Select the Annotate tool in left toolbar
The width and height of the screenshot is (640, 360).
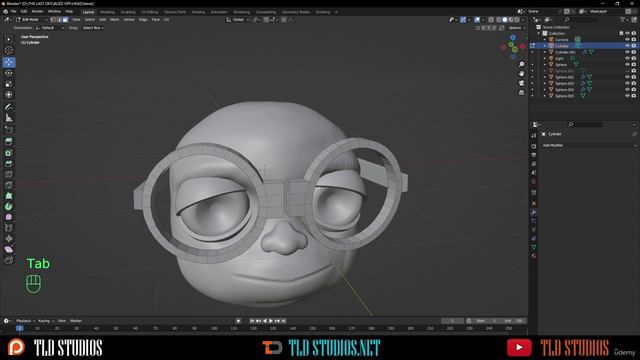pyautogui.click(x=9, y=107)
